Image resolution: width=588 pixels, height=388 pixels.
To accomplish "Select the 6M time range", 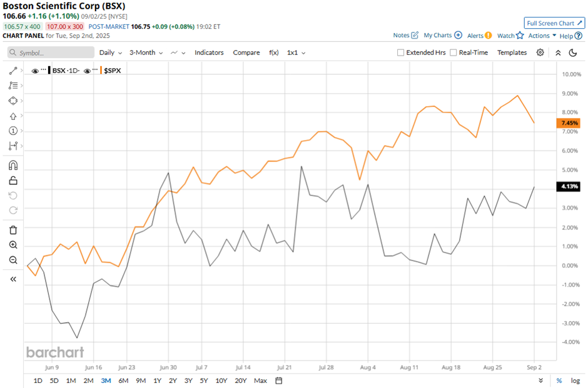I will coord(123,381).
